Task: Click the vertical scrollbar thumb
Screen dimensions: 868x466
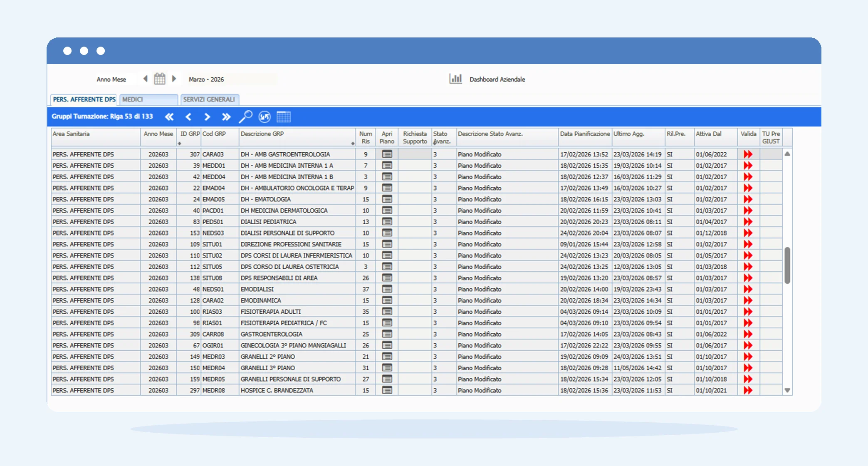Action: pos(787,265)
